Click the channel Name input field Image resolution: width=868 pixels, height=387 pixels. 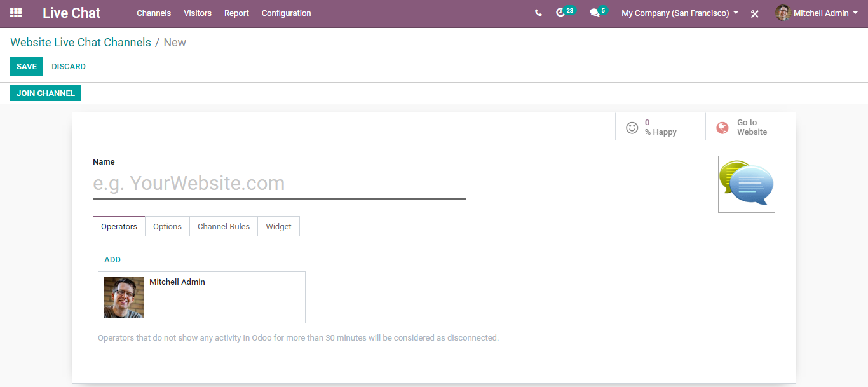pyautogui.click(x=280, y=184)
